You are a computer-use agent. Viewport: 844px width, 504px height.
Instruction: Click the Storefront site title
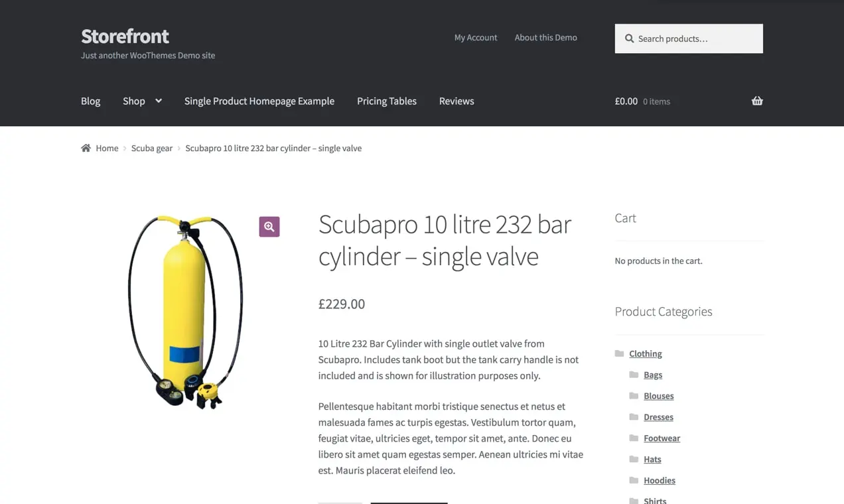click(125, 36)
